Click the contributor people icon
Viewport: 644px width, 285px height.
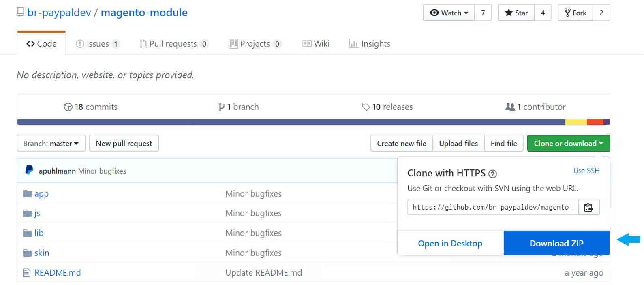(x=510, y=107)
